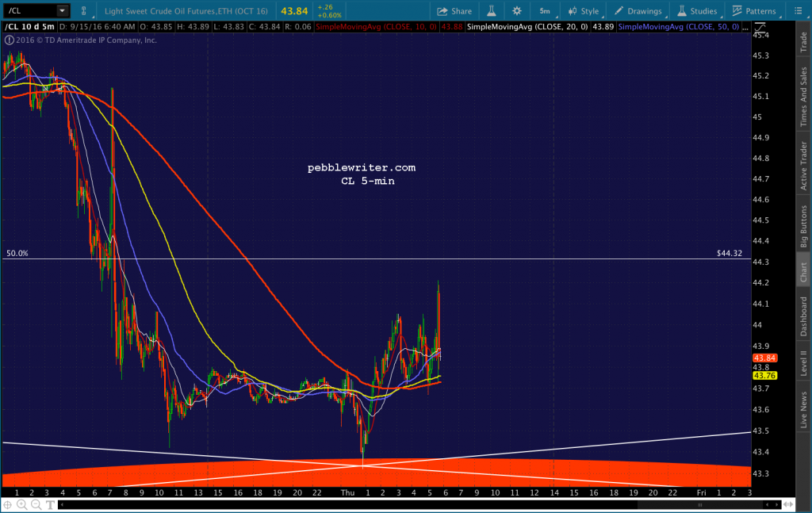Image resolution: width=812 pixels, height=513 pixels.
Task: Open the Times And Sales side tab
Action: click(x=803, y=97)
